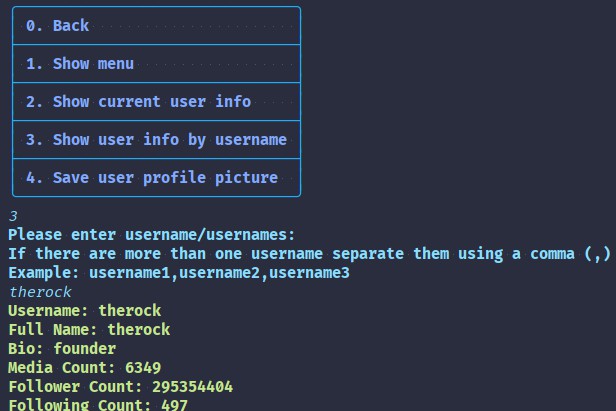This screenshot has height=411, width=616.
Task: Click the word 'founder' in Bio
Action: pyautogui.click(x=85, y=348)
